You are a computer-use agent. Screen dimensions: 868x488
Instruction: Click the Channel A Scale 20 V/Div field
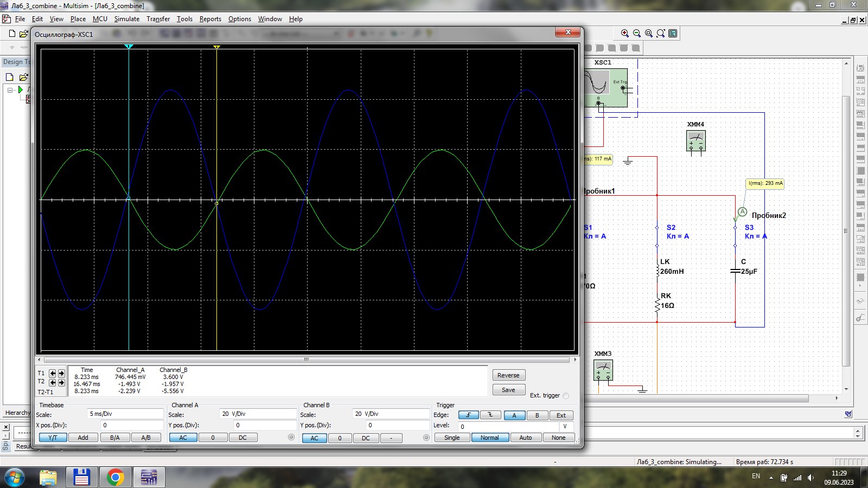tap(257, 414)
